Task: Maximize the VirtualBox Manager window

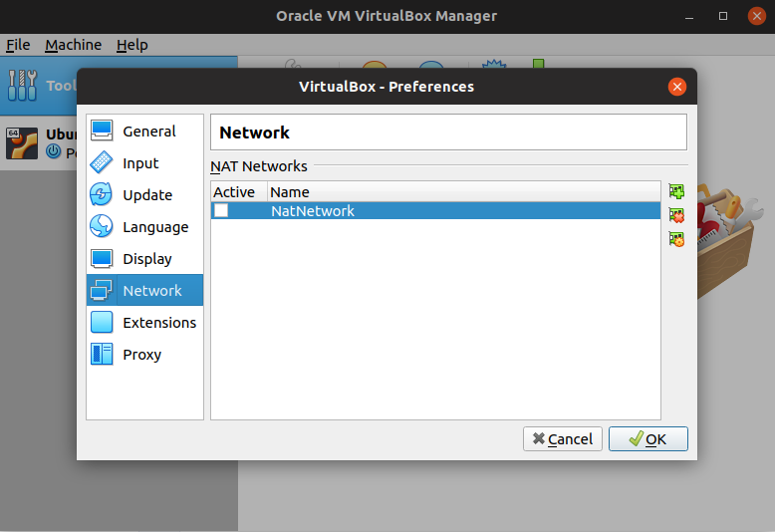Action: click(723, 16)
